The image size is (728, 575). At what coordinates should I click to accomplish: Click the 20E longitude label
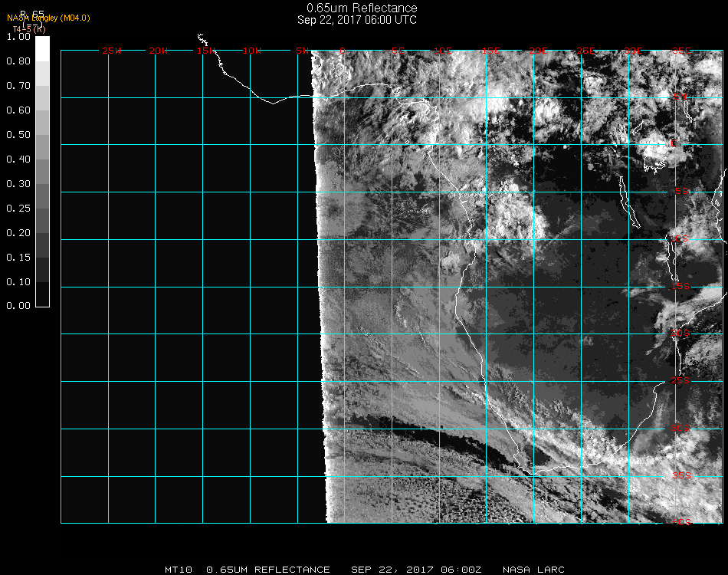click(x=539, y=51)
